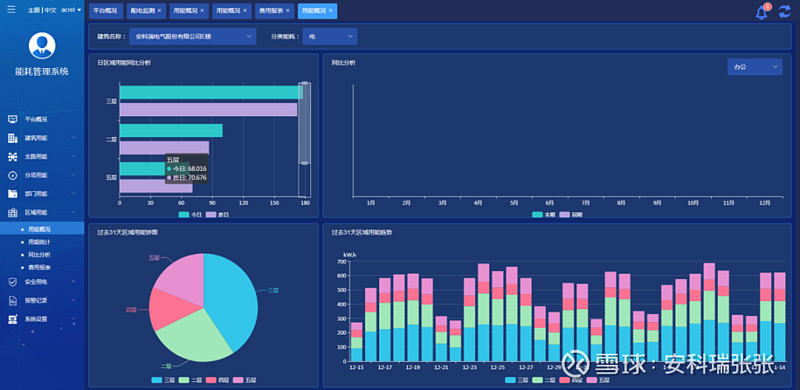The height and width of the screenshot is (390, 800).
Task: Click the 12-15 stacked bar in trend chart
Action: click(357, 342)
